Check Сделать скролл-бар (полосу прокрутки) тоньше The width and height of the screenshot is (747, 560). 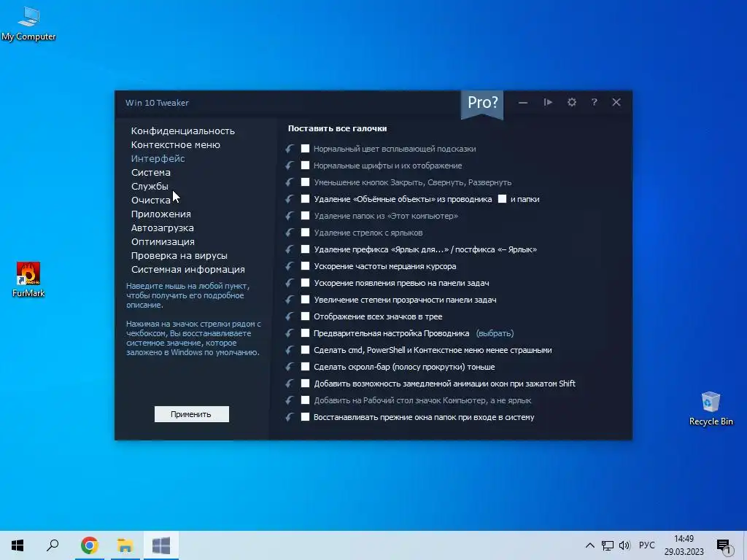[x=306, y=367]
